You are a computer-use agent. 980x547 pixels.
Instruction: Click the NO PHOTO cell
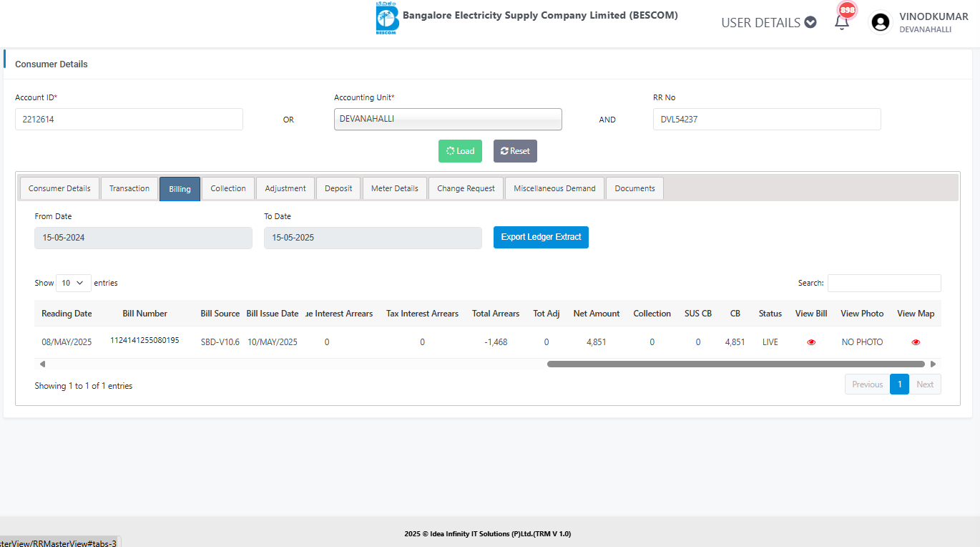(862, 342)
